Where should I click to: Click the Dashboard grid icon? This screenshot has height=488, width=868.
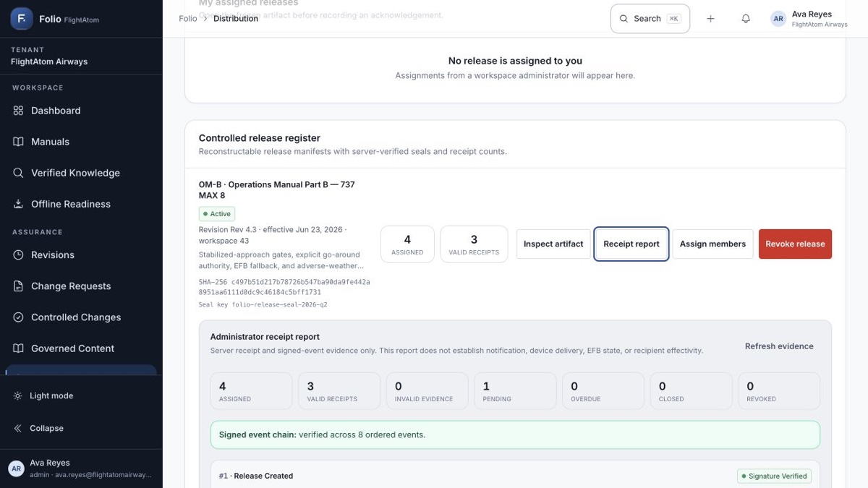pos(18,111)
